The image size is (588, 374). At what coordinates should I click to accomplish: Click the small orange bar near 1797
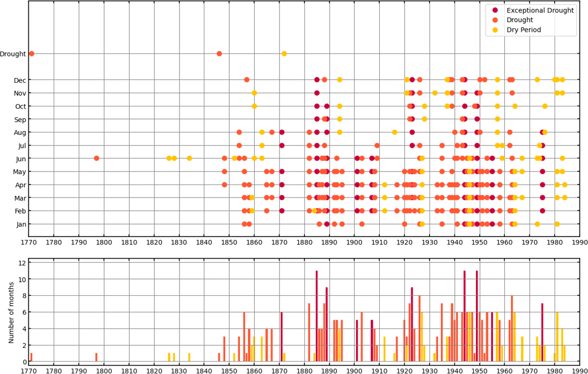[x=96, y=357]
